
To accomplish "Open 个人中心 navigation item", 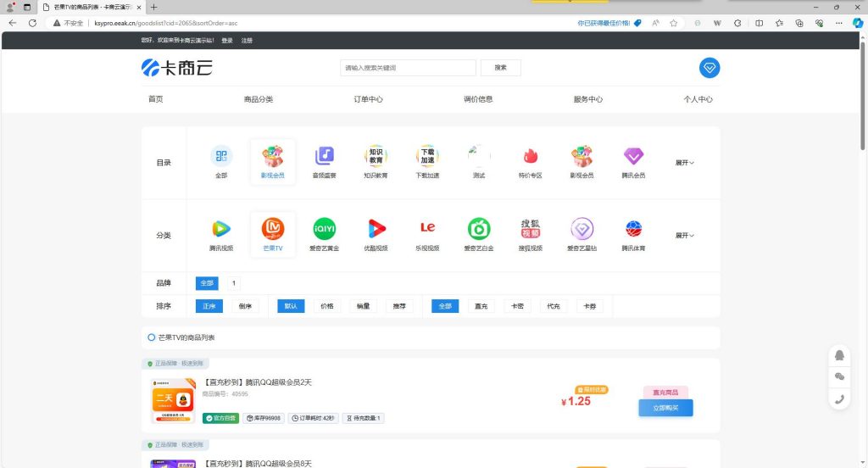I will pos(698,99).
